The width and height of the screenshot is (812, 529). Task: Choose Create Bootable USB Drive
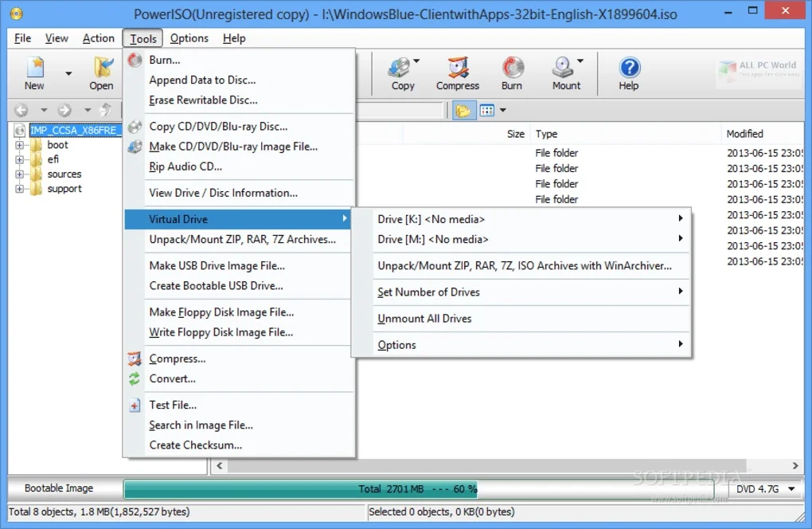tap(216, 286)
